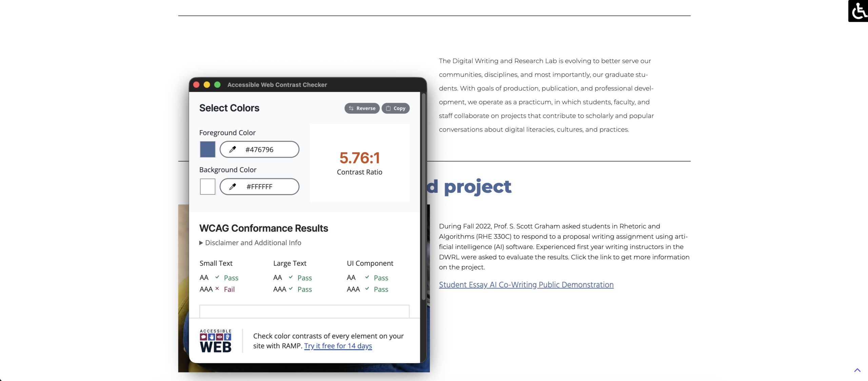
Task: Click the red close window button
Action: coord(196,85)
